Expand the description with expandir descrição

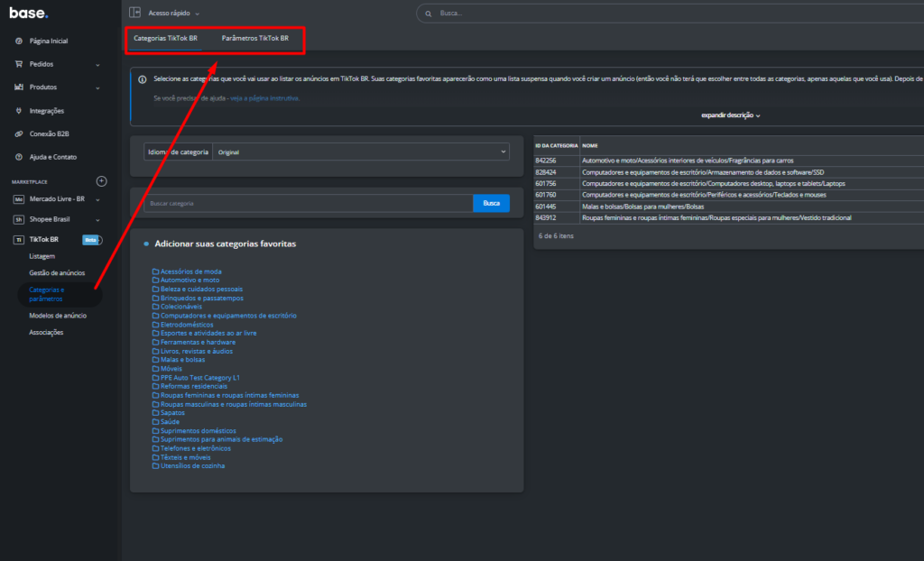pos(731,115)
